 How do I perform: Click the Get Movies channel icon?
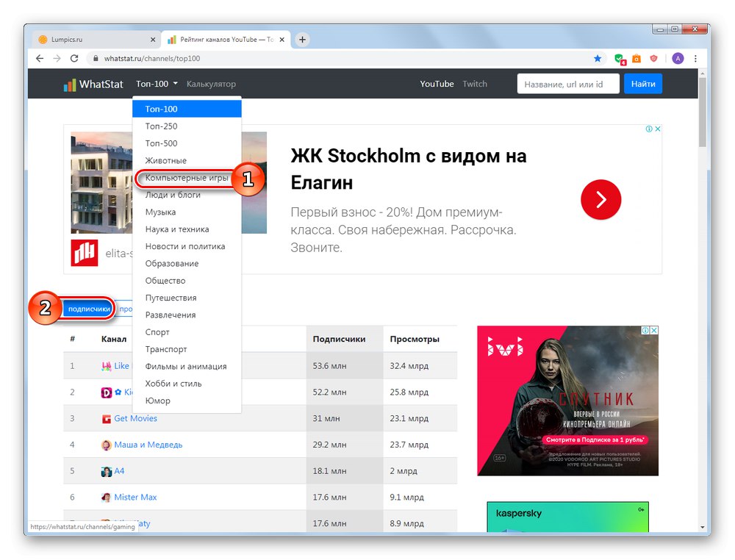[x=107, y=418]
